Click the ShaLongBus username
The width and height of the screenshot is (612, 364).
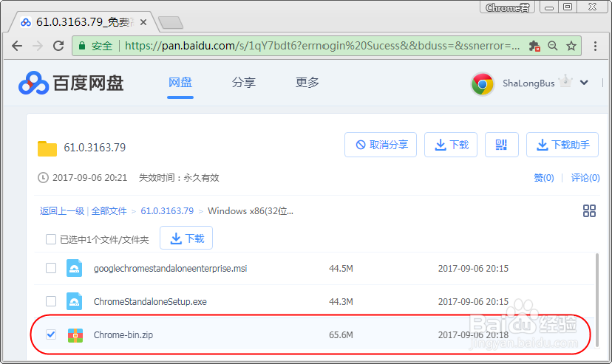tap(528, 83)
